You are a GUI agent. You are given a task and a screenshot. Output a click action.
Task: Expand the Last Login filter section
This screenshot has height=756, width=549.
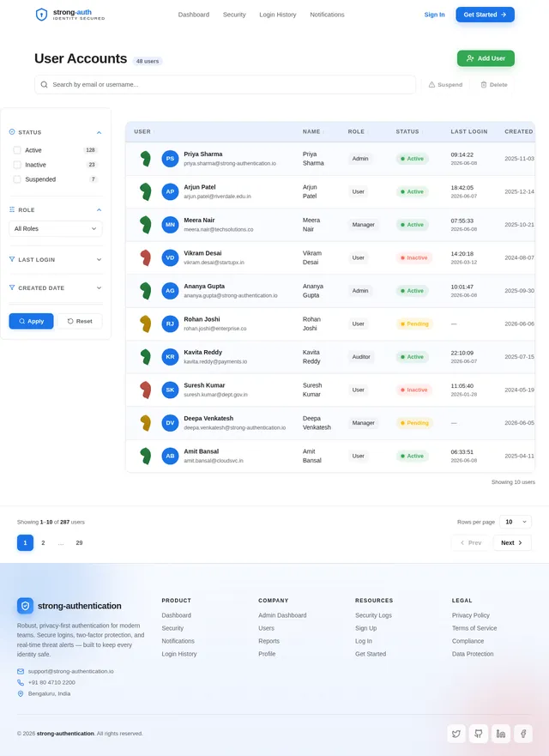pyautogui.click(x=56, y=259)
